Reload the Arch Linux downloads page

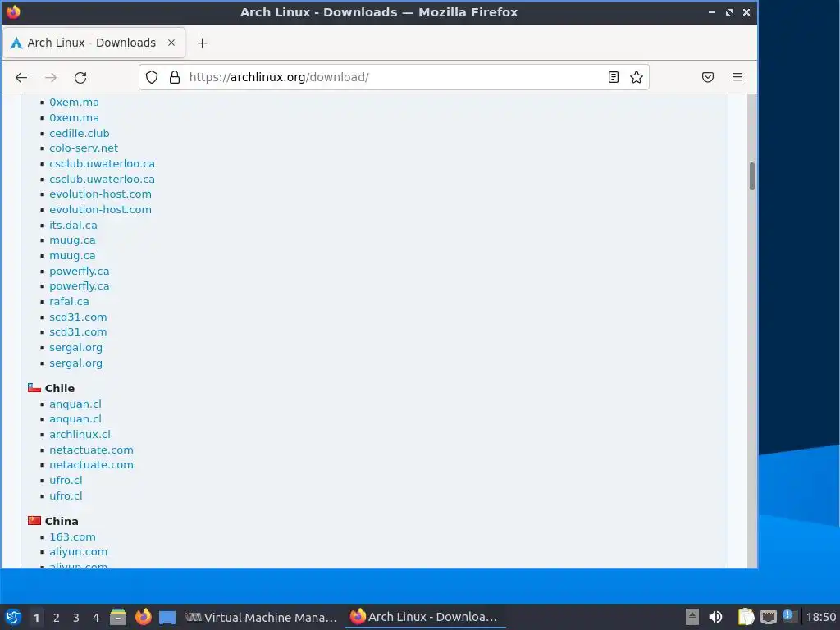click(x=80, y=78)
